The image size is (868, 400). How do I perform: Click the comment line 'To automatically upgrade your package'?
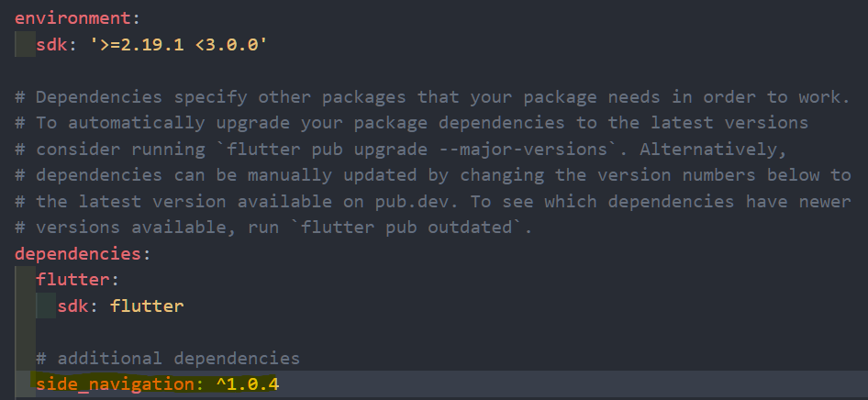point(411,123)
